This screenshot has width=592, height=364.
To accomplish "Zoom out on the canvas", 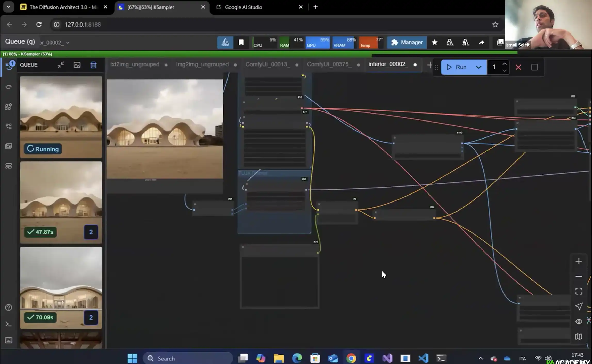I will [579, 276].
